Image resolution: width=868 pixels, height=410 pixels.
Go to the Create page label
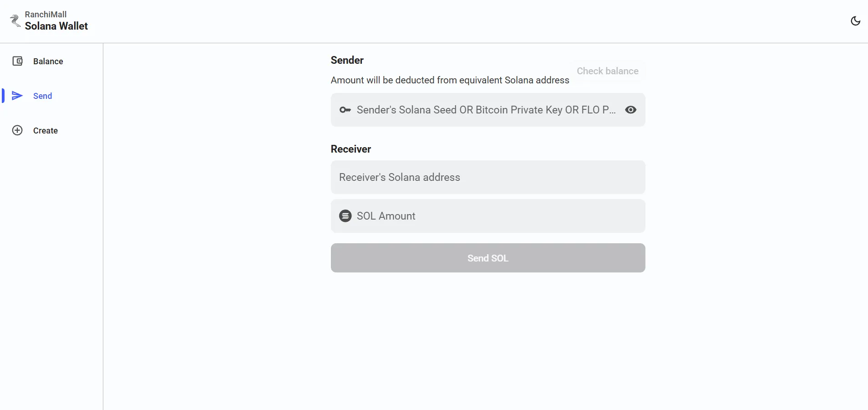[46, 131]
